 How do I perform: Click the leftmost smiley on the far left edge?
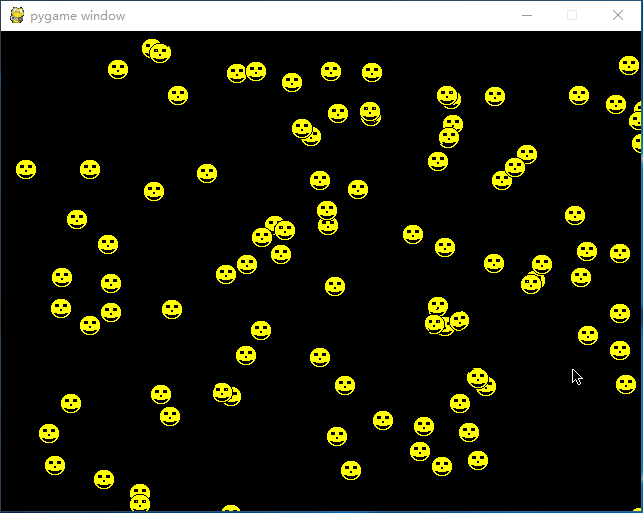tap(26, 169)
